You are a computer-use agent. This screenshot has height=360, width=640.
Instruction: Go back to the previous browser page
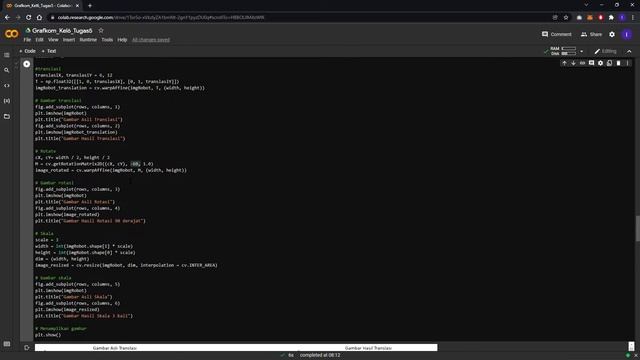[7, 18]
